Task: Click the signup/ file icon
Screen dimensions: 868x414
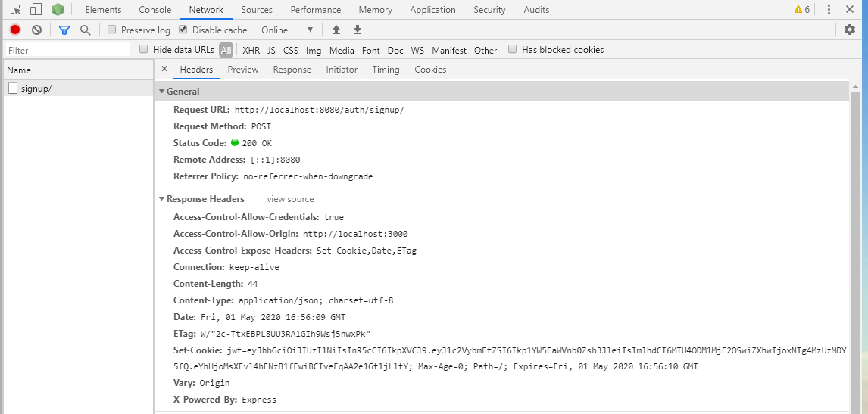Action: coord(13,88)
